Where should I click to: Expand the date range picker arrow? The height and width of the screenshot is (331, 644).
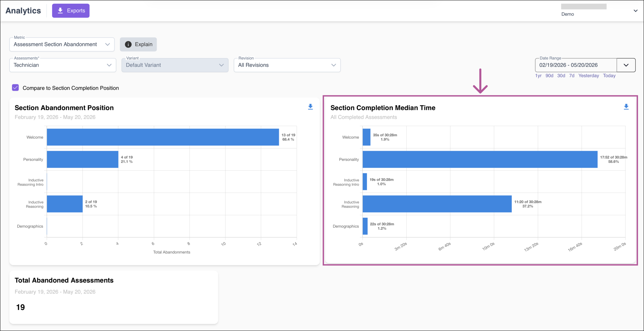(x=626, y=65)
